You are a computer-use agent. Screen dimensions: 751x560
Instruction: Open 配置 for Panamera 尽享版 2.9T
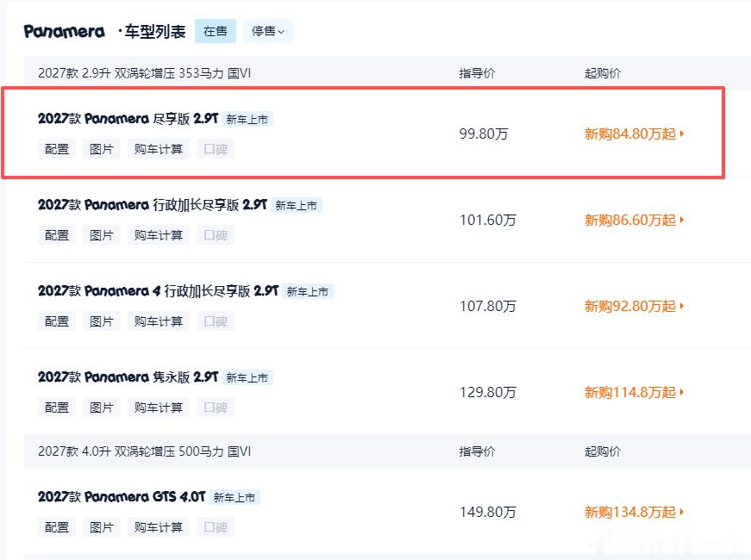(x=57, y=149)
